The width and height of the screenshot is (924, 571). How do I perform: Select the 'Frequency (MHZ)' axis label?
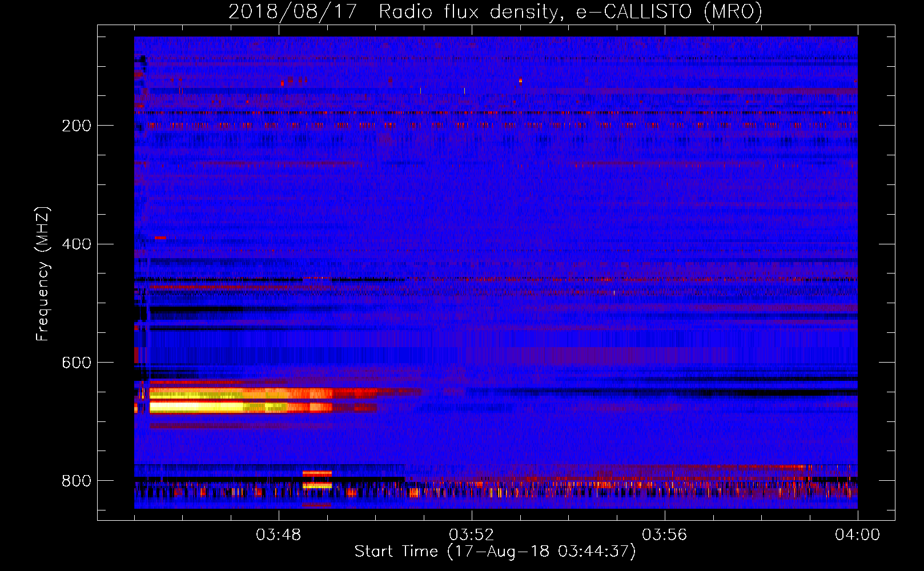tap(43, 274)
